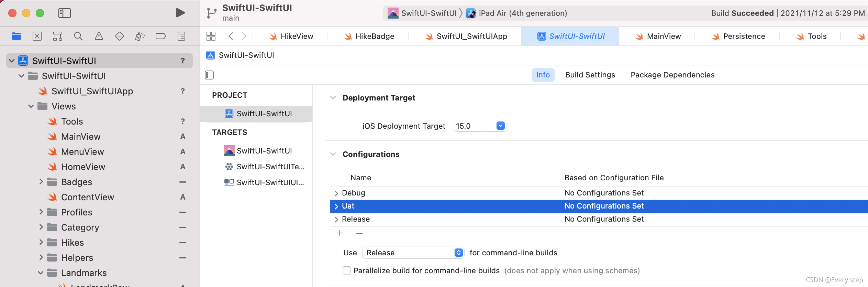Run the project with the play button
Viewport: 868px width, 287px height.
[x=180, y=13]
